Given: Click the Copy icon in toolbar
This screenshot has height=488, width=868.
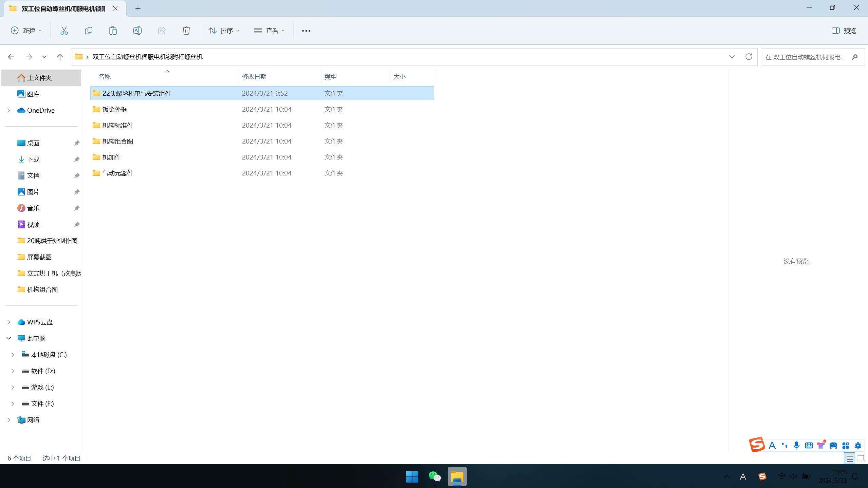Looking at the screenshot, I should (88, 31).
